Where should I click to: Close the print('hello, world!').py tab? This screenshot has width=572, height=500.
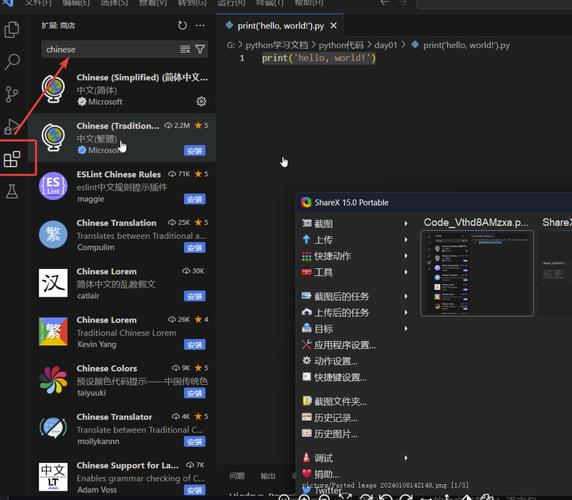[333, 26]
